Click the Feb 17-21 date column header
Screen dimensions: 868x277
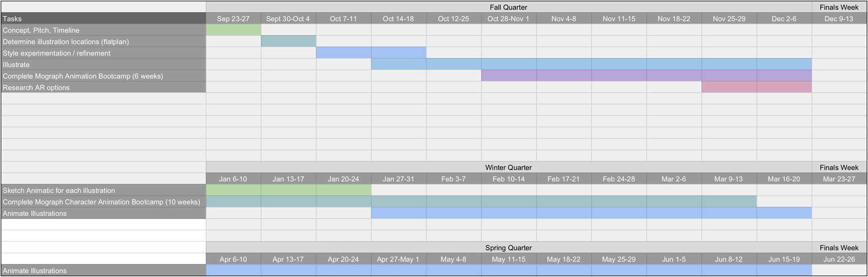(x=564, y=179)
